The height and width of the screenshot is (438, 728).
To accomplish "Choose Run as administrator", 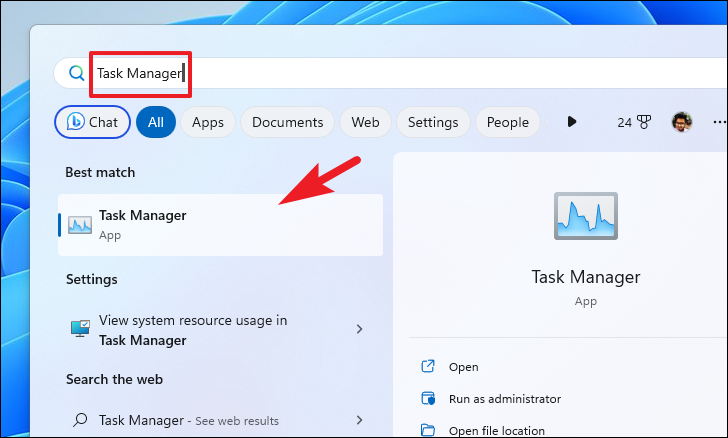I will coord(505,399).
